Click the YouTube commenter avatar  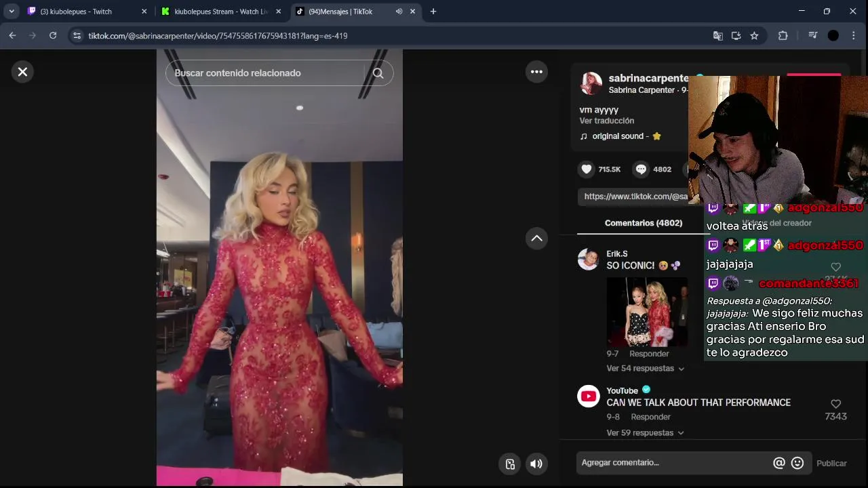[588, 396]
